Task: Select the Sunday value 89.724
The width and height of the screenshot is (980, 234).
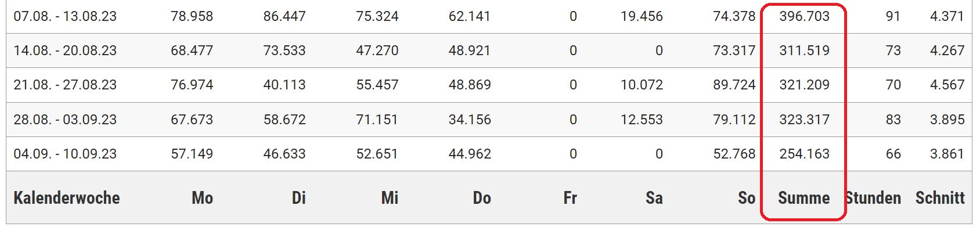Action: tap(734, 85)
